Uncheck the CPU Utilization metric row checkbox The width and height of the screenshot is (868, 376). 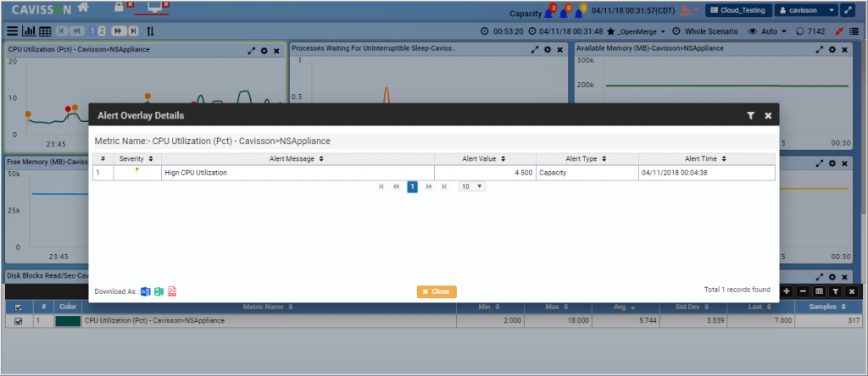pyautogui.click(x=19, y=321)
